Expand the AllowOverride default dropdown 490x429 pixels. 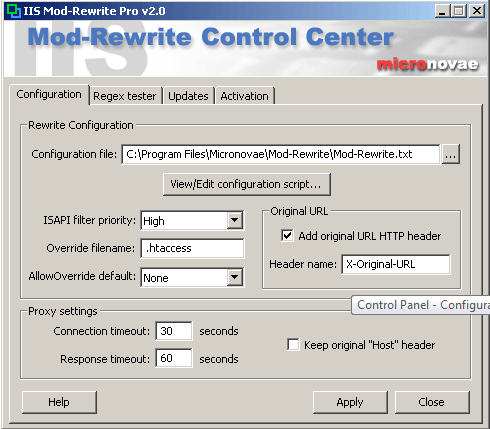(x=235, y=277)
